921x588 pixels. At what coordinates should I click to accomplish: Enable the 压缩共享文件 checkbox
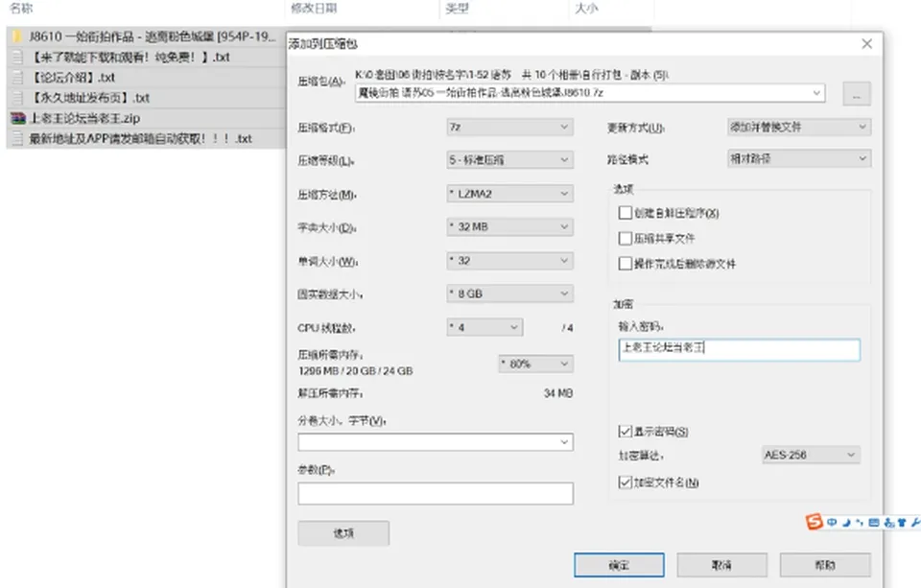[x=625, y=238]
